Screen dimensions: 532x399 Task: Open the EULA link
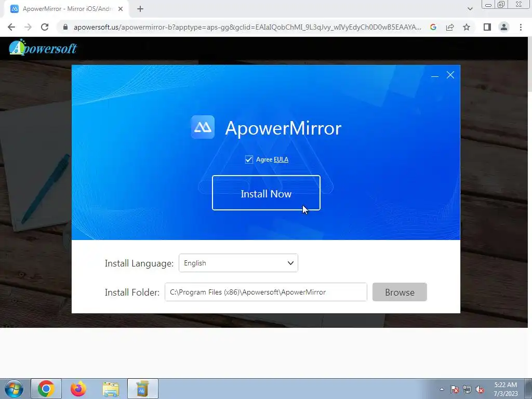coord(281,159)
